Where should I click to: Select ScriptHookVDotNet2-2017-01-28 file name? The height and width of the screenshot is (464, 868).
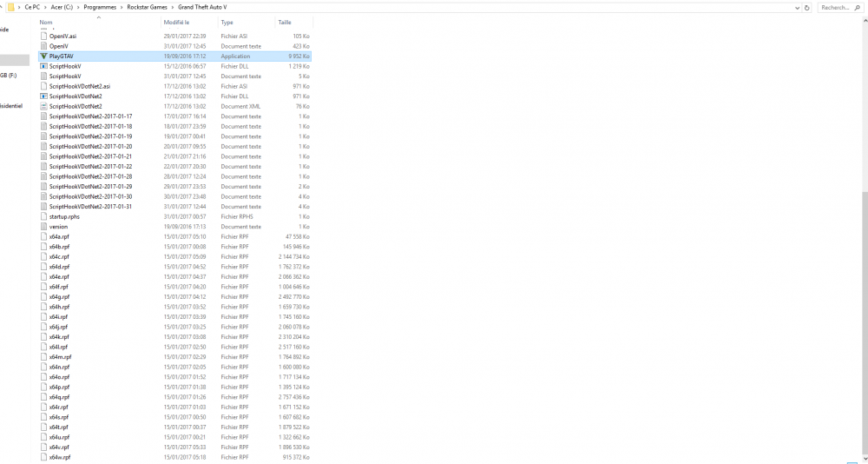pyautogui.click(x=91, y=177)
